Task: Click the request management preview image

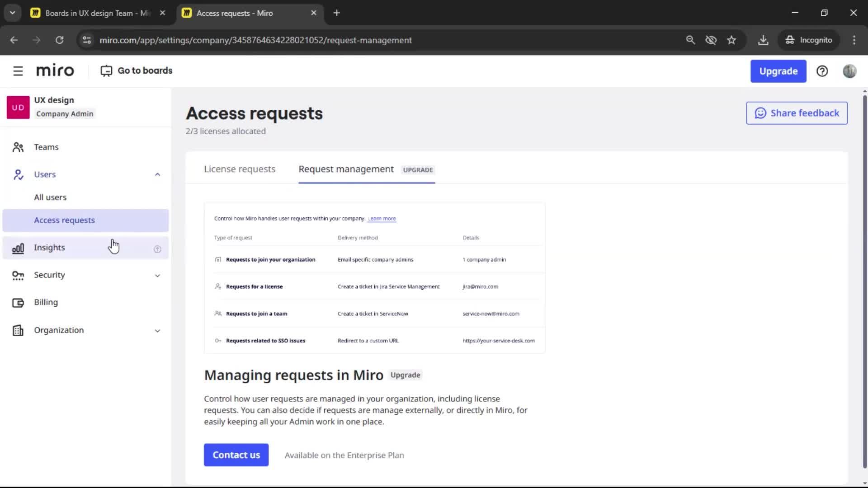Action: pos(375,278)
